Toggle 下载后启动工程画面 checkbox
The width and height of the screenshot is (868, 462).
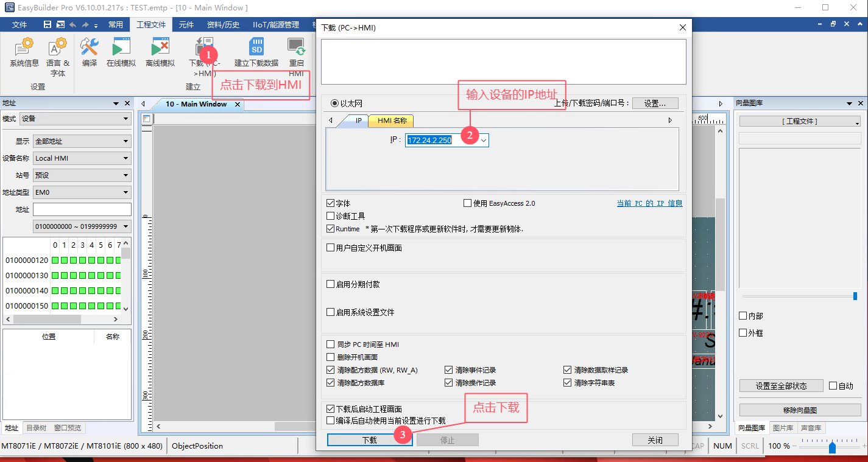click(330, 409)
